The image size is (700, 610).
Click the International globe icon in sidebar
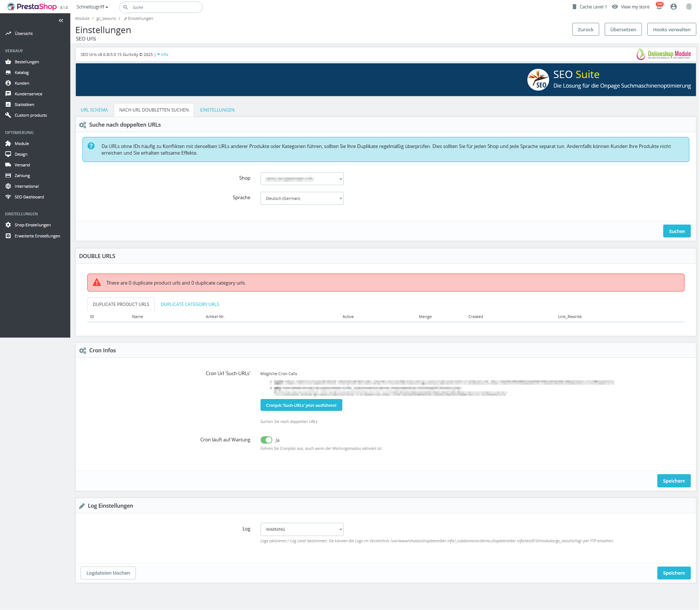8,186
